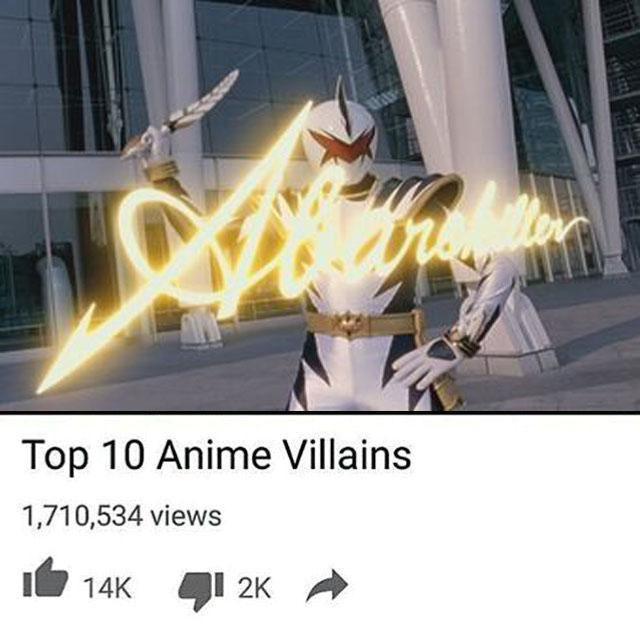Image resolution: width=640 pixels, height=636 pixels.
Task: Tap the video player frame to pause
Action: click(x=320, y=205)
